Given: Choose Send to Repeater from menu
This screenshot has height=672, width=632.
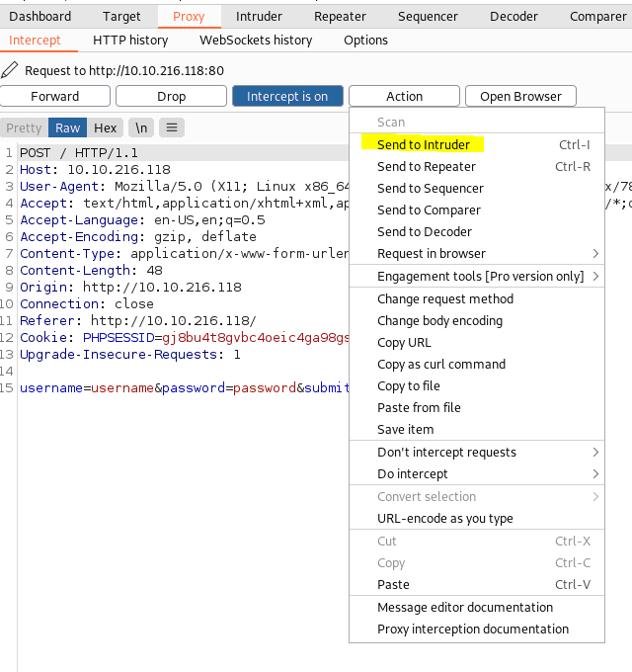Looking at the screenshot, I should [x=477, y=167].
